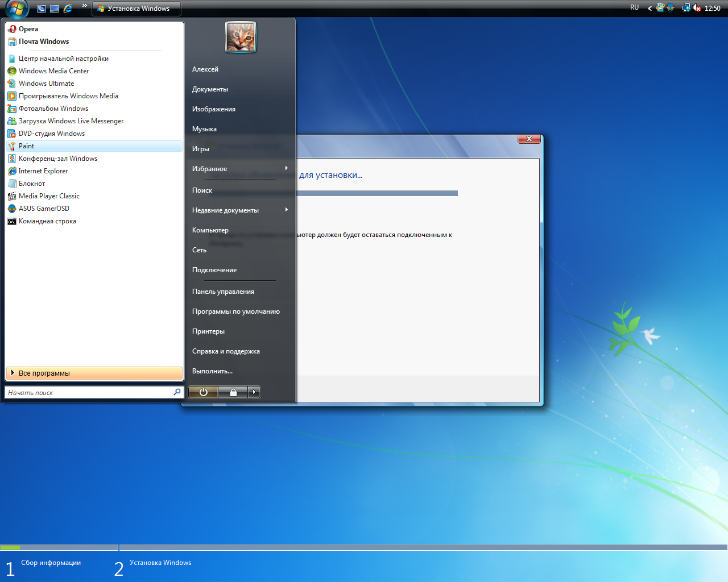This screenshot has width=728, height=582.
Task: Open Internet Explorer icon in Start menu
Action: tap(12, 171)
